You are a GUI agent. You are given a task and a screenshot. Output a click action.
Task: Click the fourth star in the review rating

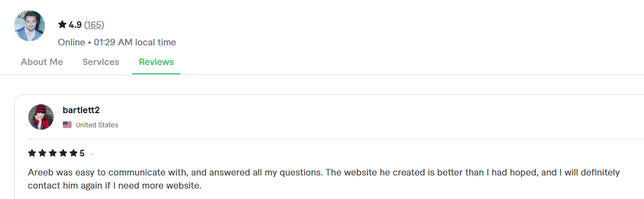[x=63, y=153]
